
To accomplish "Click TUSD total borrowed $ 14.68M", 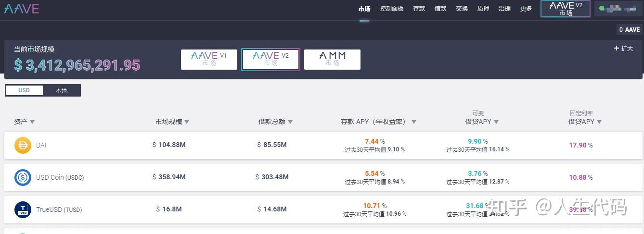I will (272, 209).
